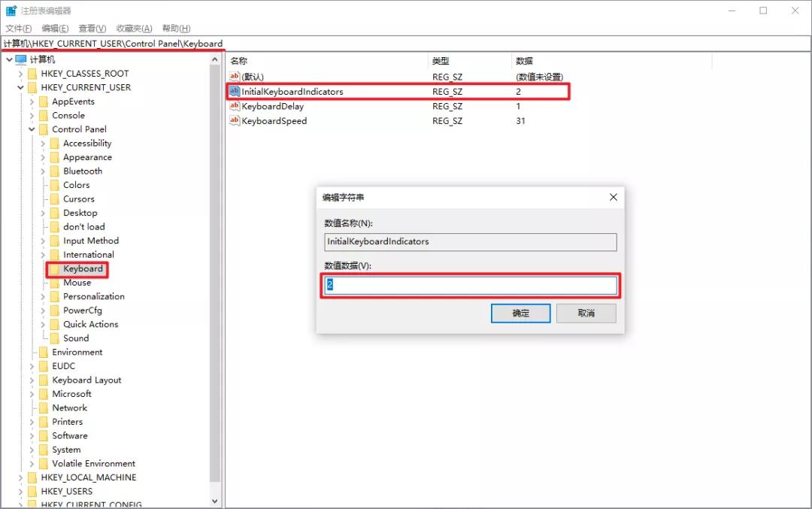Image resolution: width=812 pixels, height=509 pixels.
Task: Open the 查看(V) menu
Action: click(92, 28)
